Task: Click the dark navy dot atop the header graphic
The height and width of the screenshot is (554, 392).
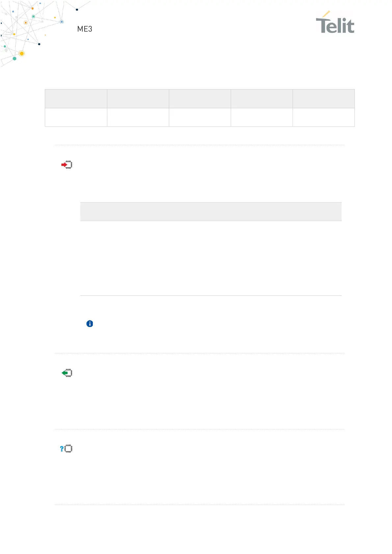Action: coord(77,10)
